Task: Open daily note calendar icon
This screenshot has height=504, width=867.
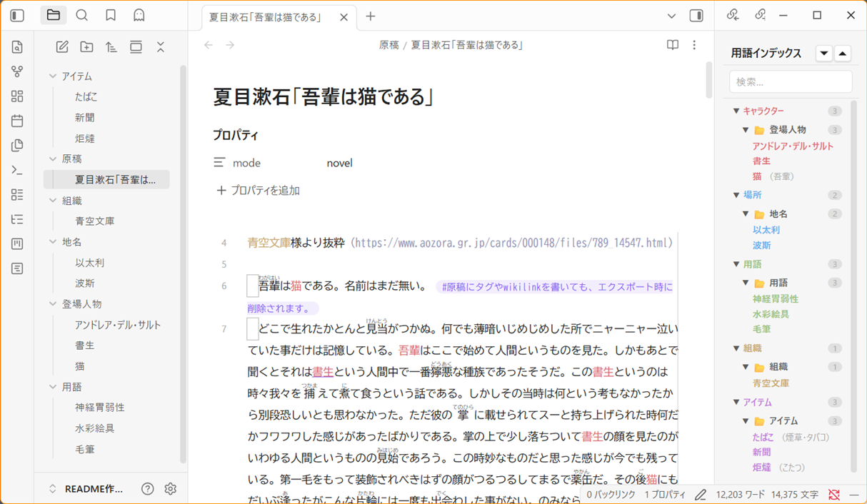Action: (x=17, y=121)
